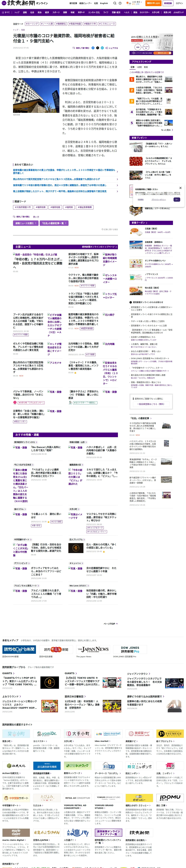Viewport: 186px width, 868px height.
Task: Switch ranking to the 動画 tab
Action: [146, 67]
